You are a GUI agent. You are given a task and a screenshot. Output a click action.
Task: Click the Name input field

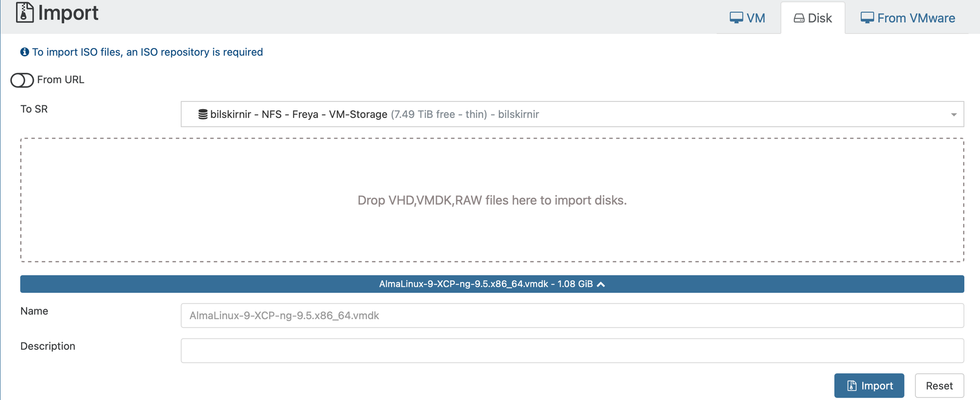(572, 315)
